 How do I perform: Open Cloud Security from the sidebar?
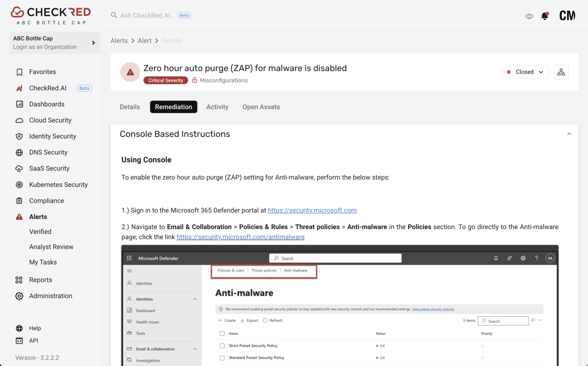point(50,120)
